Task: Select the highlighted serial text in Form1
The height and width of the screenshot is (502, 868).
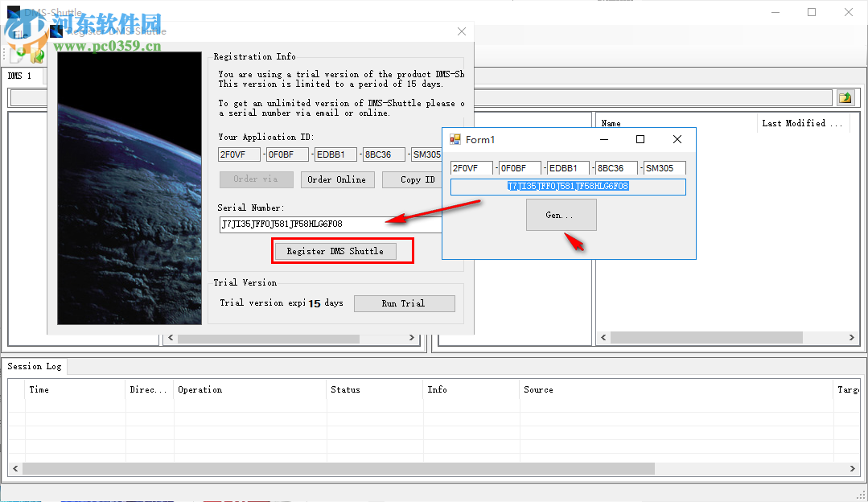Action: click(x=567, y=187)
